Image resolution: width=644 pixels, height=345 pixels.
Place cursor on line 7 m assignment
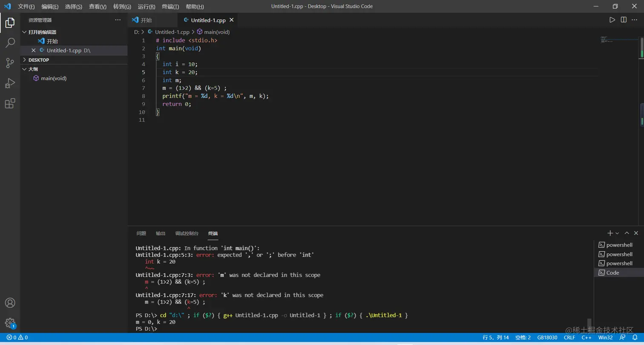[x=195, y=88]
